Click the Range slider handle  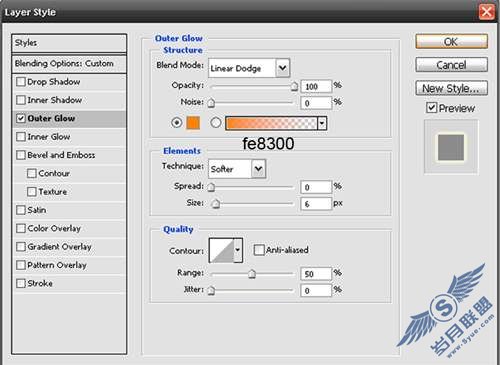click(252, 274)
